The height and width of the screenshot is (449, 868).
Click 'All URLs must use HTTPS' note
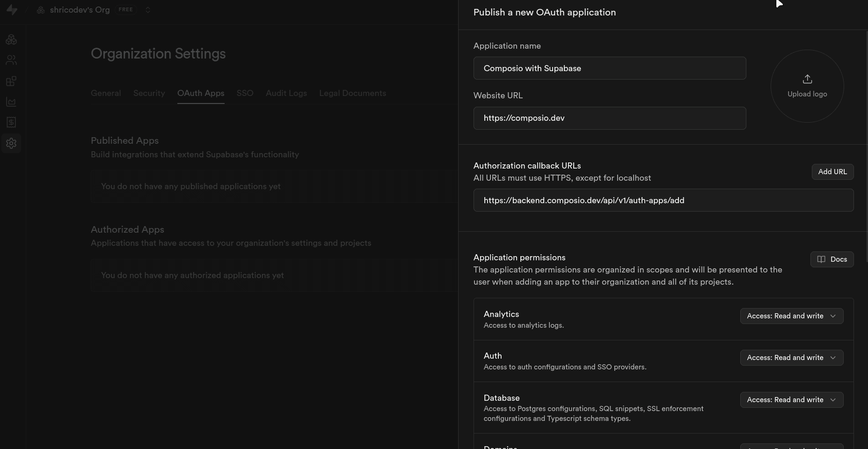562,178
